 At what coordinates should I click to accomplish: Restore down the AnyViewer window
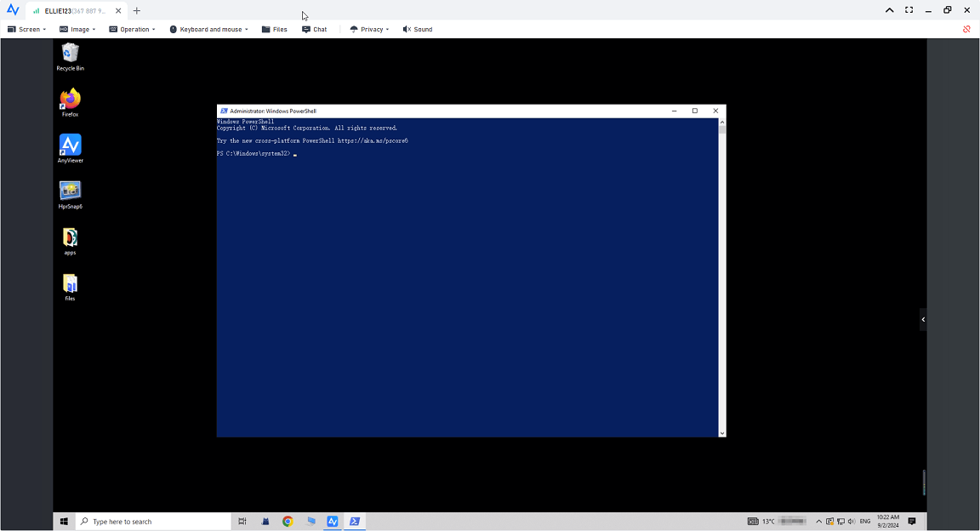[948, 10]
